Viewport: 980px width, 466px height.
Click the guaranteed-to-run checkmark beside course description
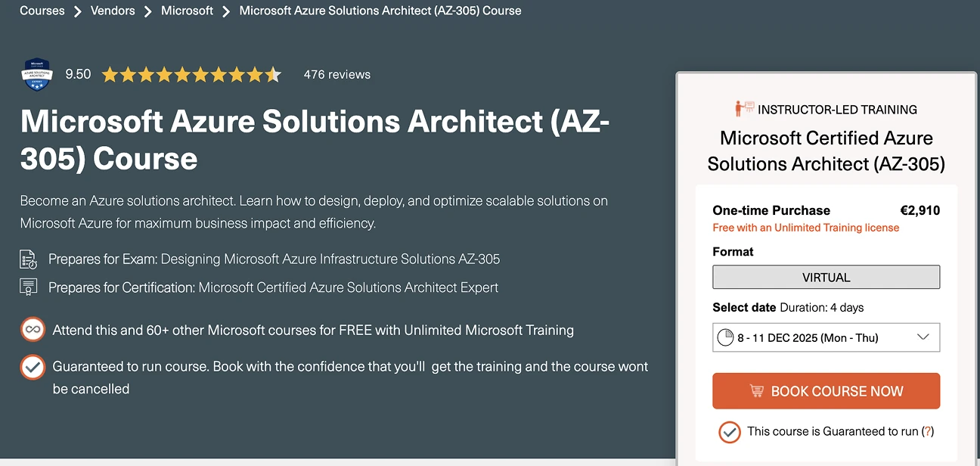coord(32,367)
